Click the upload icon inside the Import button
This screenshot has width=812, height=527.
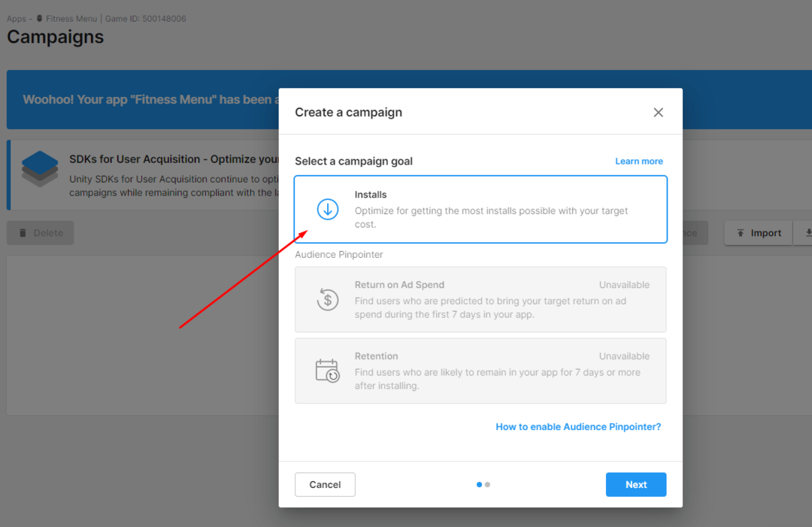pos(741,233)
